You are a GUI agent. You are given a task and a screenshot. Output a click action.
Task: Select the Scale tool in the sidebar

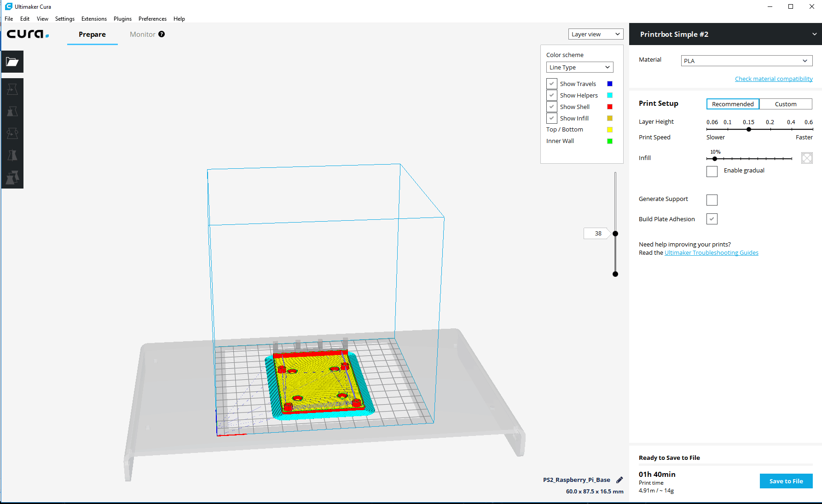[x=12, y=111]
